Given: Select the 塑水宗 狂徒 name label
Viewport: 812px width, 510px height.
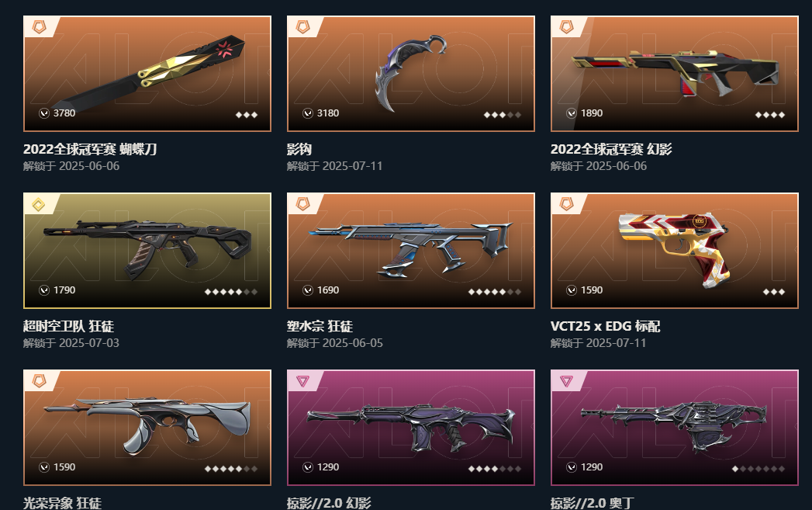Looking at the screenshot, I should tap(320, 327).
